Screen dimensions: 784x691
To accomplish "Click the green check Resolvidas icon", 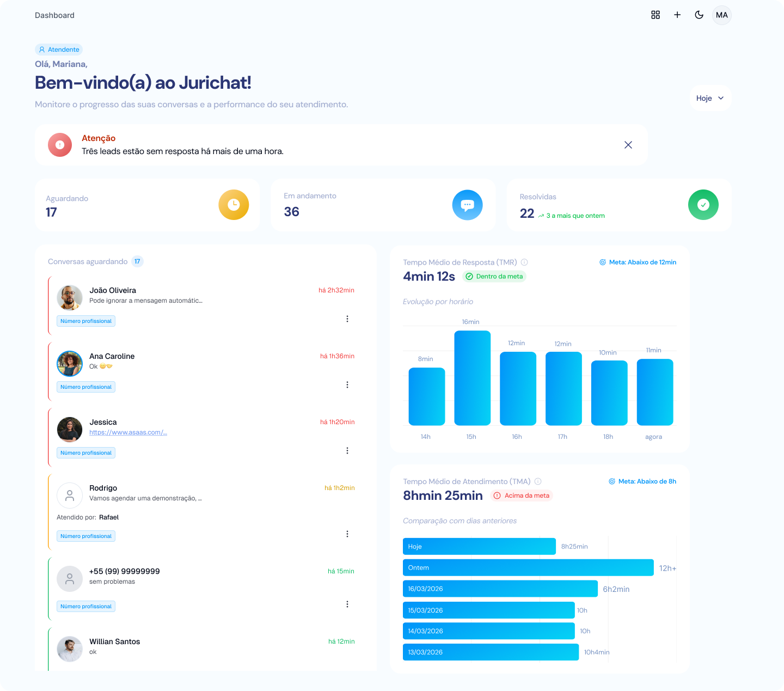I will tap(703, 205).
